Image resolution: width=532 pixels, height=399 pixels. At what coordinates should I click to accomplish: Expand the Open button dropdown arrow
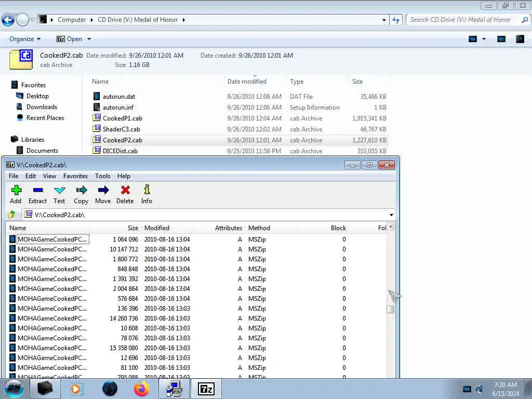89,39
